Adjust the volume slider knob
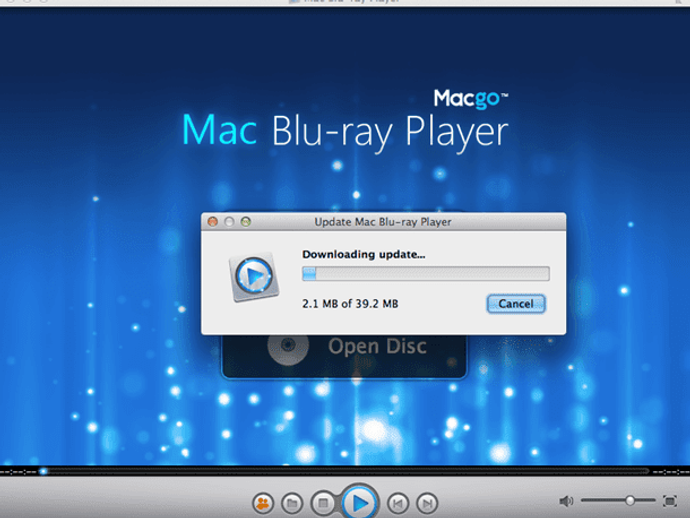The width and height of the screenshot is (690, 518). [x=630, y=500]
